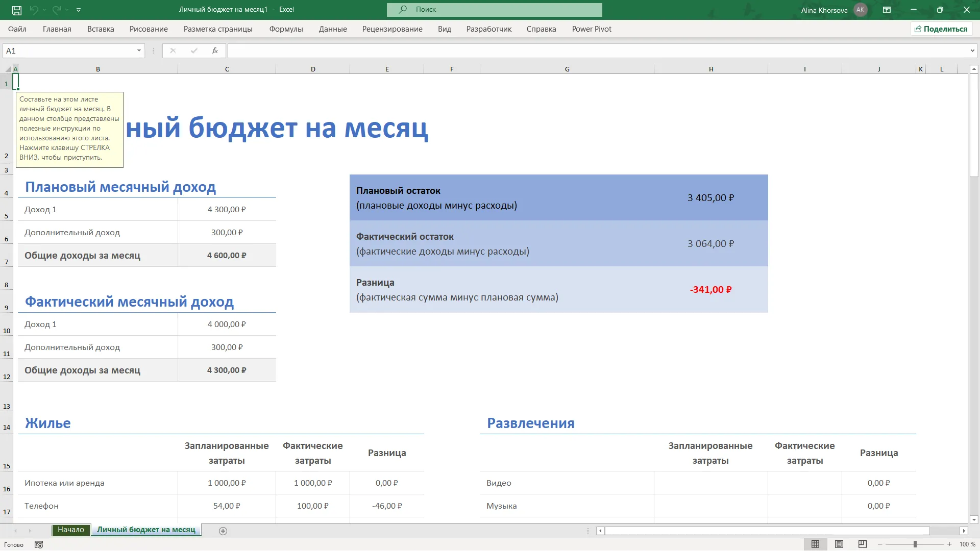Select the Ипотека или аренда cell
This screenshot has width=980, height=551.
click(97, 483)
